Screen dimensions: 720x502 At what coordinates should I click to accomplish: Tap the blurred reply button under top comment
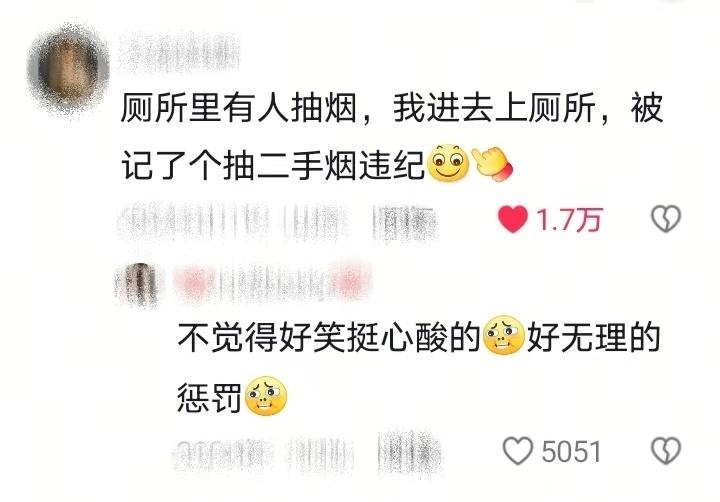(404, 223)
